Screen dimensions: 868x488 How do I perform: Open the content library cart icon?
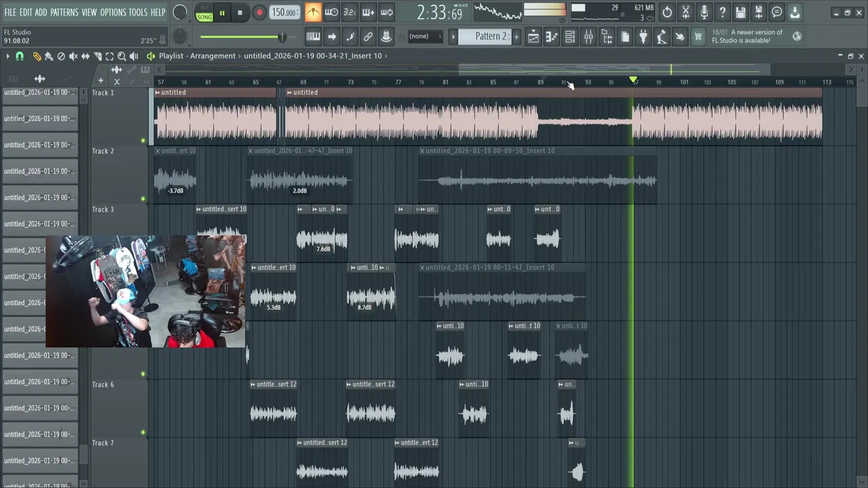(x=698, y=37)
